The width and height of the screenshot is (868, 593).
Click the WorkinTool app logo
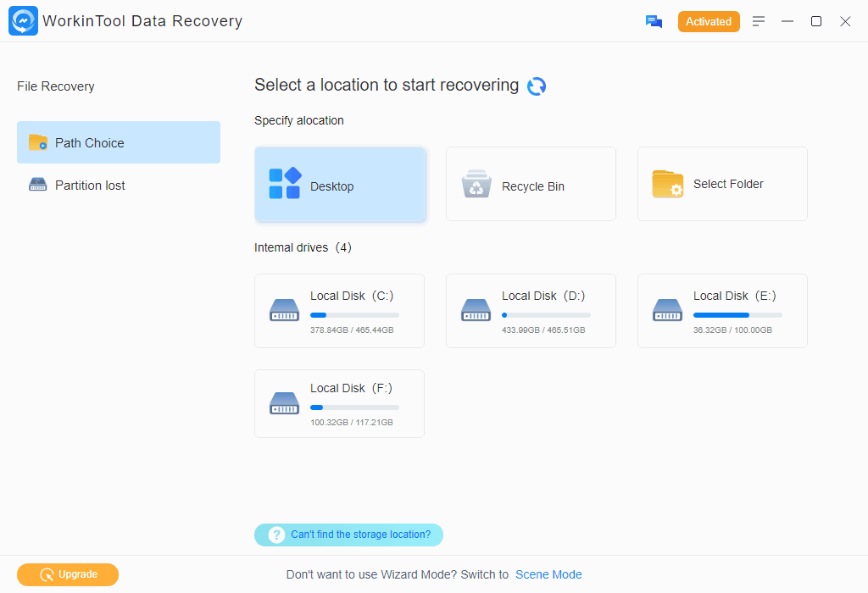pos(23,21)
